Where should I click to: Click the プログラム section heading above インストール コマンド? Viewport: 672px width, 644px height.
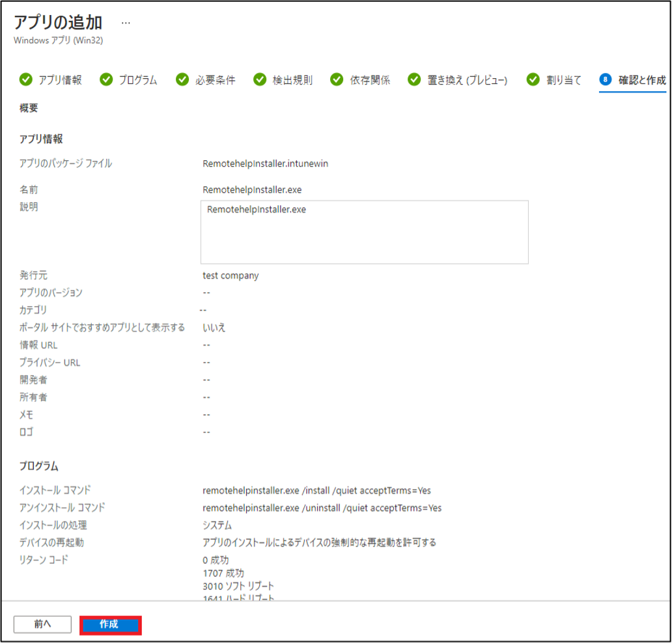[x=38, y=466]
